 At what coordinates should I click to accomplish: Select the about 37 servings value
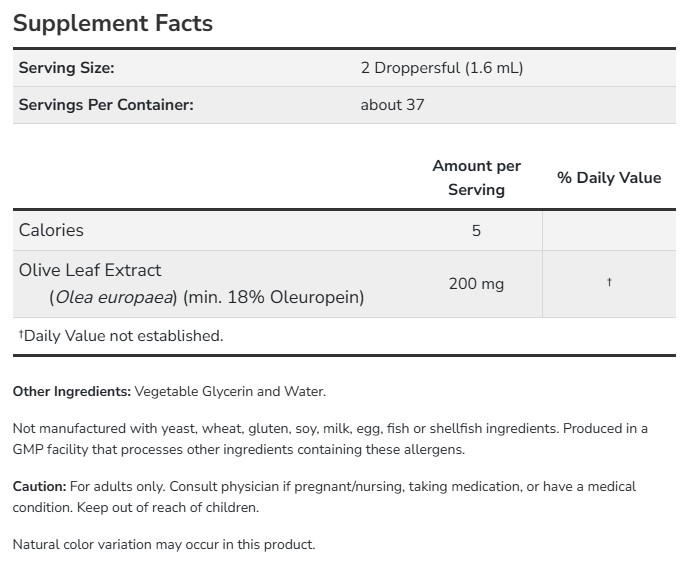(x=392, y=104)
